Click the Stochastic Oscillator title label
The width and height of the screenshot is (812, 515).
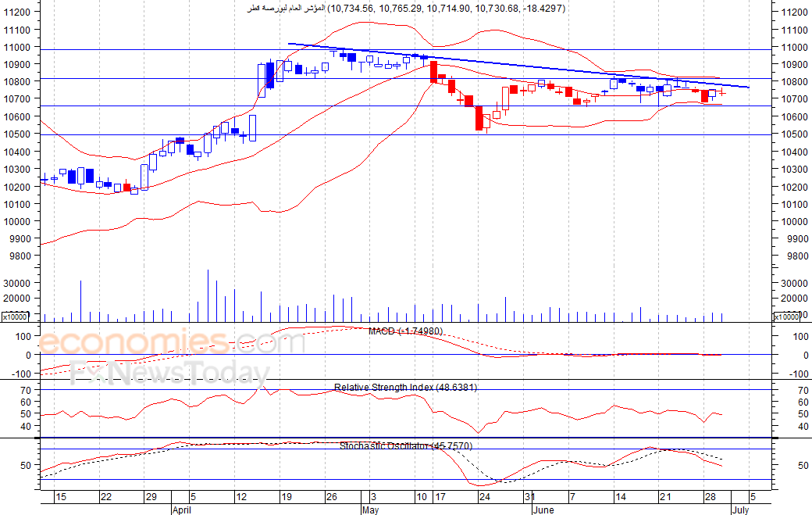click(x=406, y=445)
